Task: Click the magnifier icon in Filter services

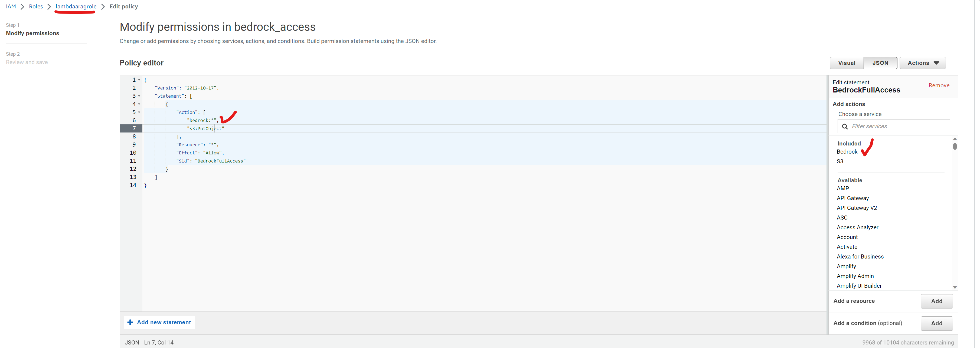Action: [x=845, y=126]
